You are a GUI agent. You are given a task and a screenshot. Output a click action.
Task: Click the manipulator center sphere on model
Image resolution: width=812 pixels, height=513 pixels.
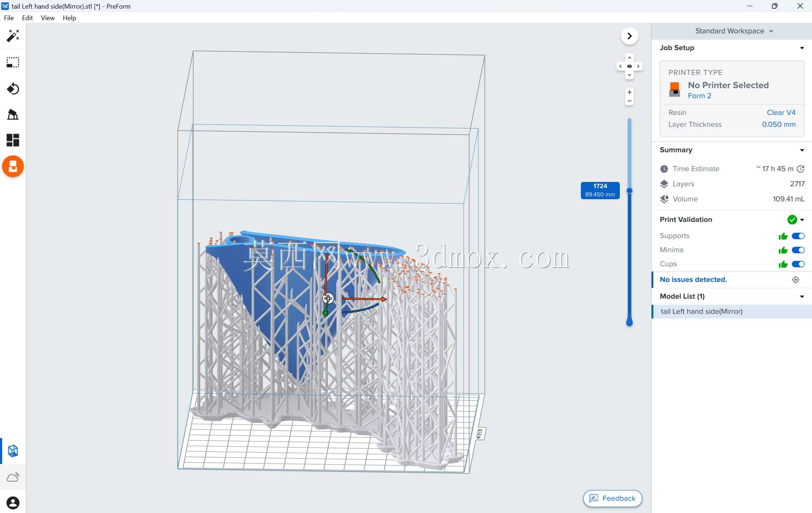[x=328, y=298]
